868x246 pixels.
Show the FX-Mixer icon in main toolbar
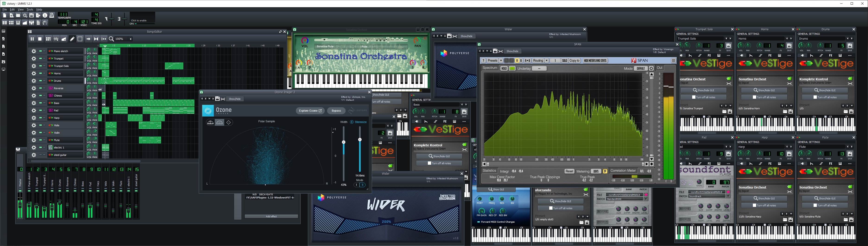[31, 22]
